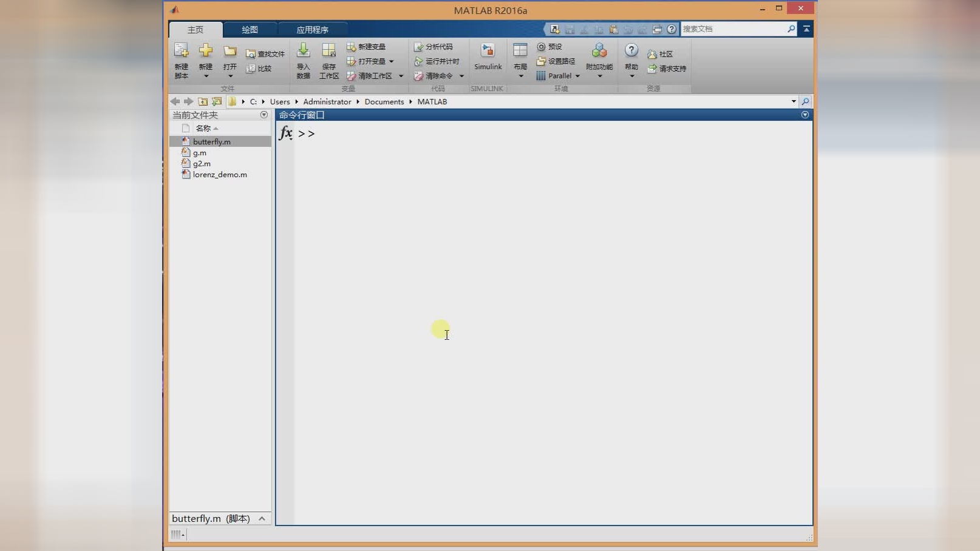980x551 pixels.
Task: Click Compare (比较) button
Action: (x=259, y=69)
